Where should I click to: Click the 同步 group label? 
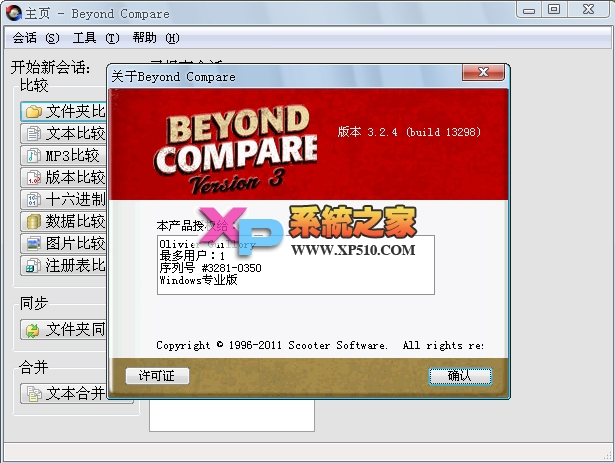(34, 303)
